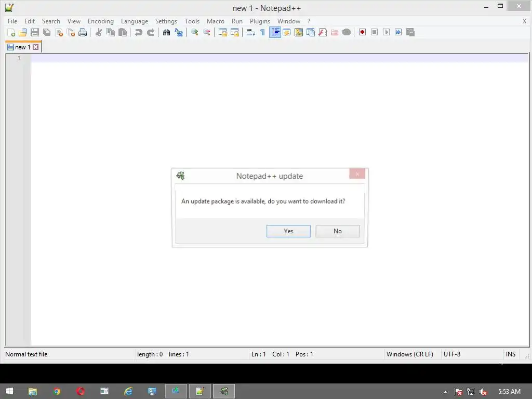Image resolution: width=532 pixels, height=399 pixels.
Task: Toggle synchronize horizontal scrolling icon
Action: click(x=234, y=32)
